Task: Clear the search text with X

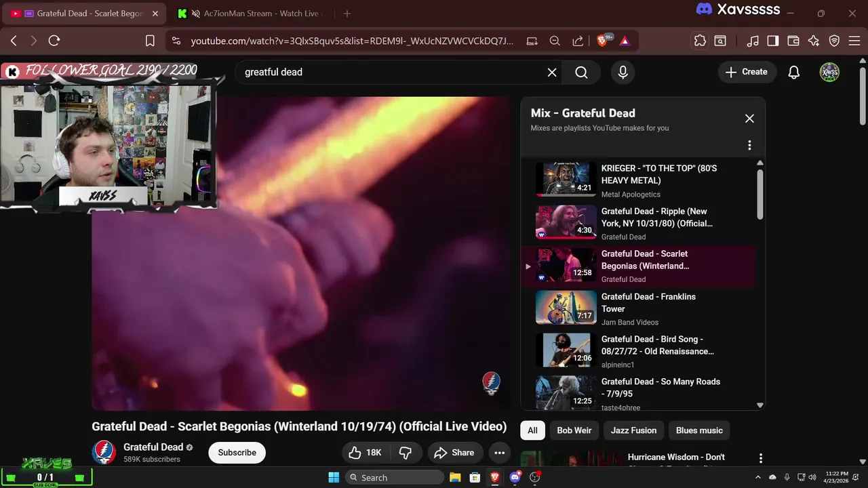Action: coord(552,72)
